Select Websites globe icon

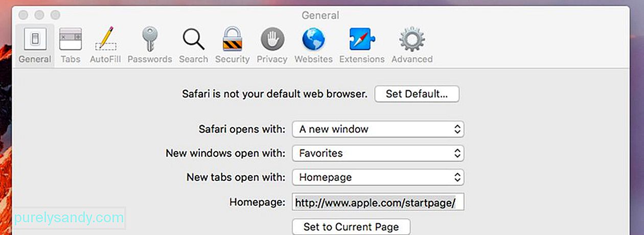(313, 39)
